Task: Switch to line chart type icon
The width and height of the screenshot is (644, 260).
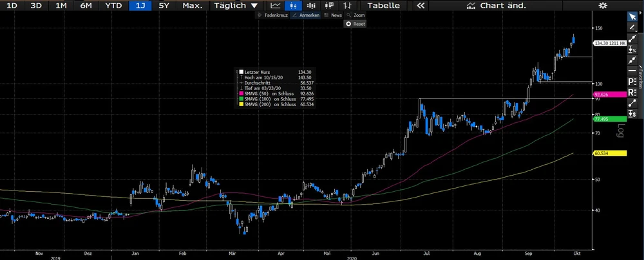Action: (x=275, y=6)
